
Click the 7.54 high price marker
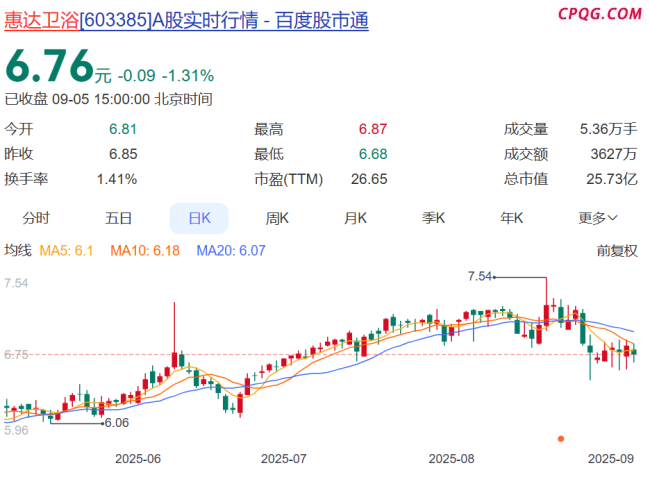(480, 276)
